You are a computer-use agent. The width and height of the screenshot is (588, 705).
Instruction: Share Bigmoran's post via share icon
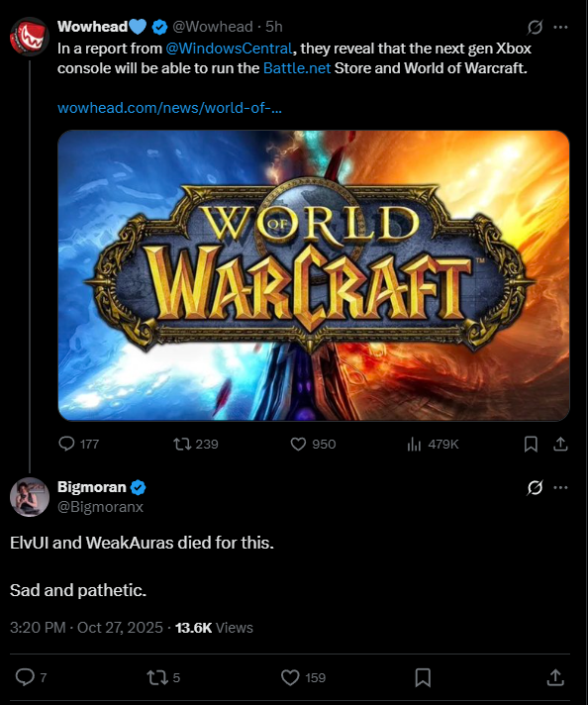coord(555,677)
